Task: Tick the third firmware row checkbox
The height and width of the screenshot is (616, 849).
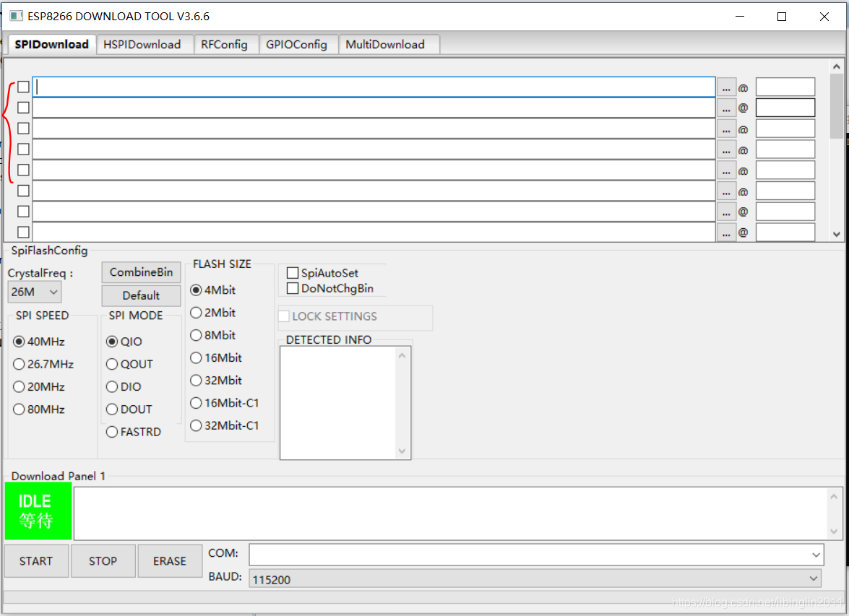Action: (x=23, y=129)
